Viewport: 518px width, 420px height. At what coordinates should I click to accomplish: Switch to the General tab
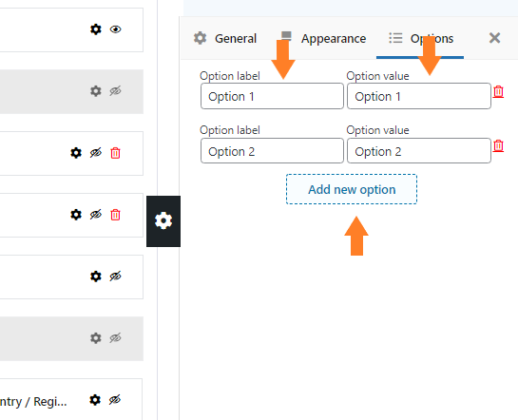[x=225, y=38]
